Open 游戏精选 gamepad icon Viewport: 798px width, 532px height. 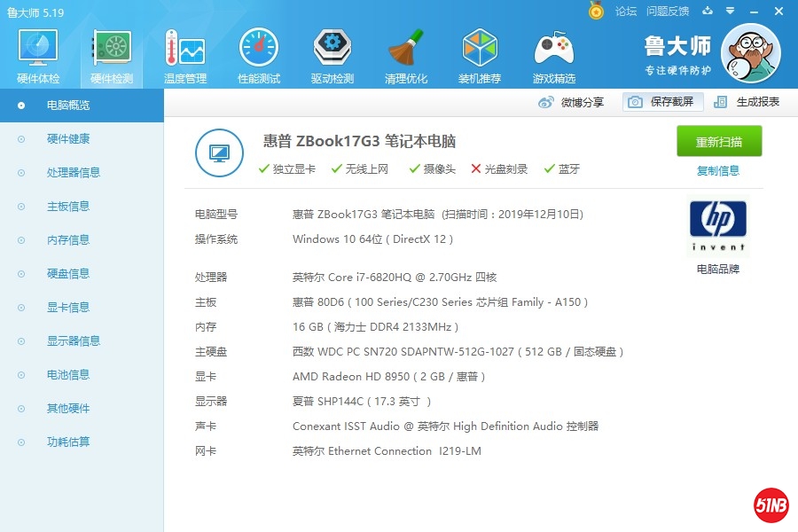coord(553,55)
